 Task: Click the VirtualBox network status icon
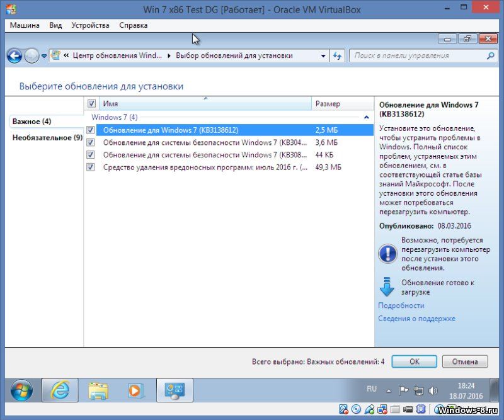[x=382, y=409]
